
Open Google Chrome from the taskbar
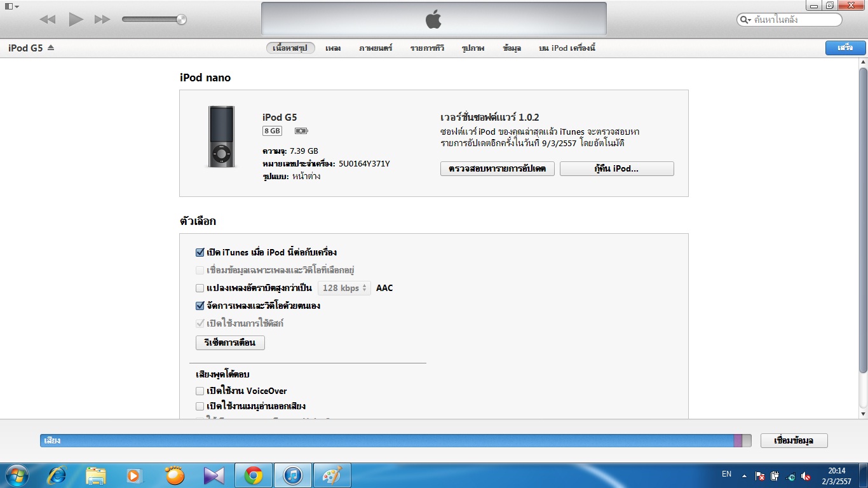pos(254,475)
